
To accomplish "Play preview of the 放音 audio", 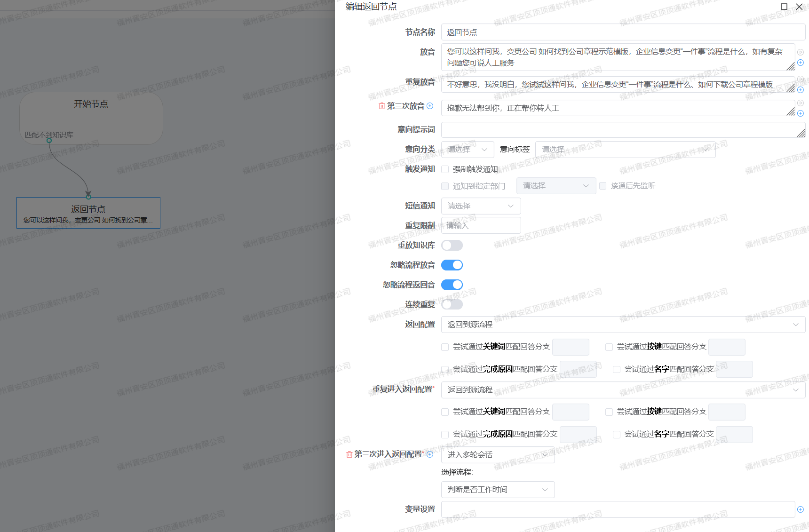I will [801, 52].
